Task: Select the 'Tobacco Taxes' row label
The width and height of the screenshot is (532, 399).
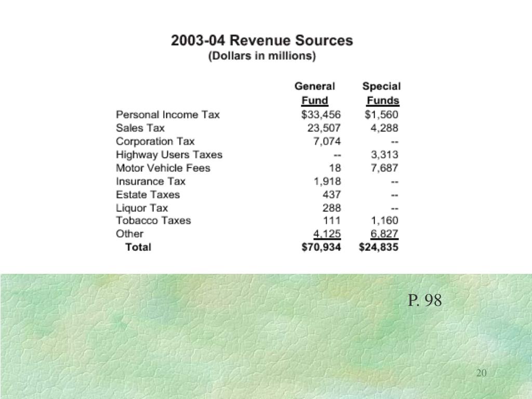Action: (x=153, y=220)
